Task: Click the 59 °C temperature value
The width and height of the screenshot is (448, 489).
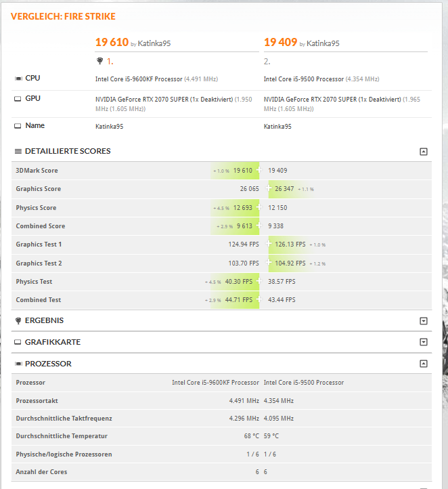Action: [x=271, y=436]
